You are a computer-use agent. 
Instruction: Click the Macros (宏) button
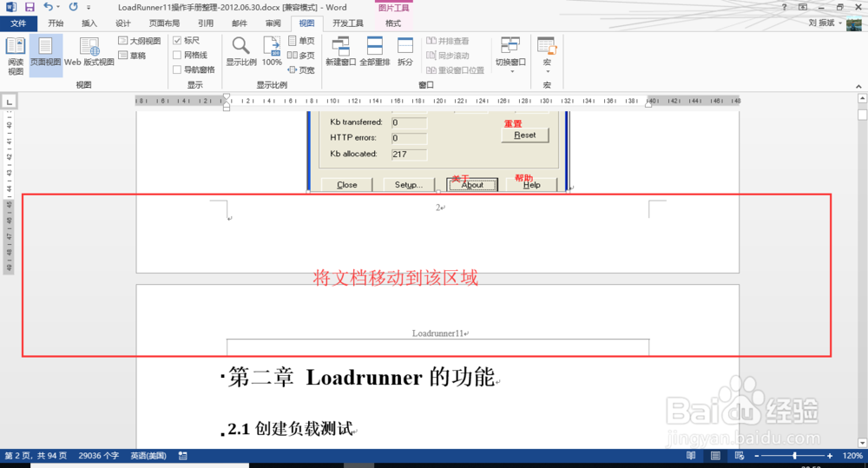[547, 51]
